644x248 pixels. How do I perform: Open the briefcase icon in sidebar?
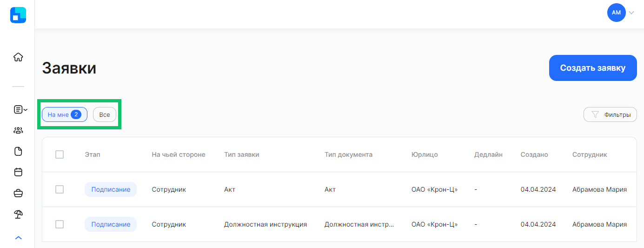(18, 193)
